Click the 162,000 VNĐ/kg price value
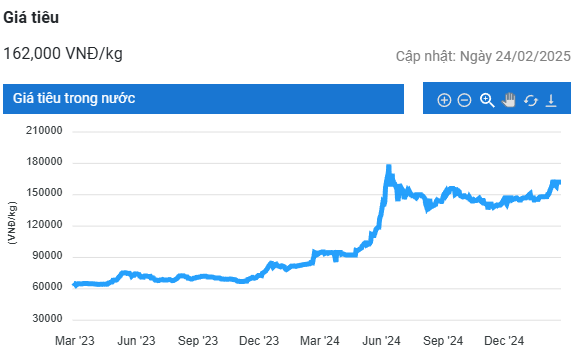The image size is (579, 361). click(63, 54)
